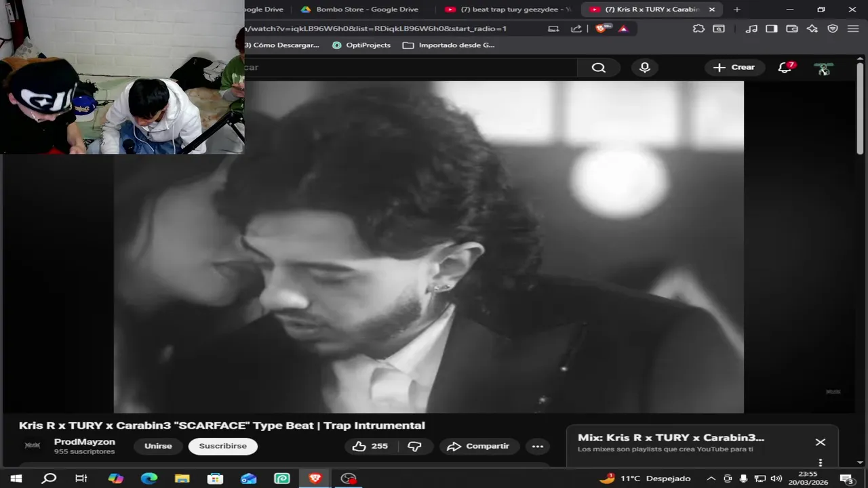Viewport: 868px width, 488px height.
Task: Close the Mix playlist panel
Action: pos(821,442)
